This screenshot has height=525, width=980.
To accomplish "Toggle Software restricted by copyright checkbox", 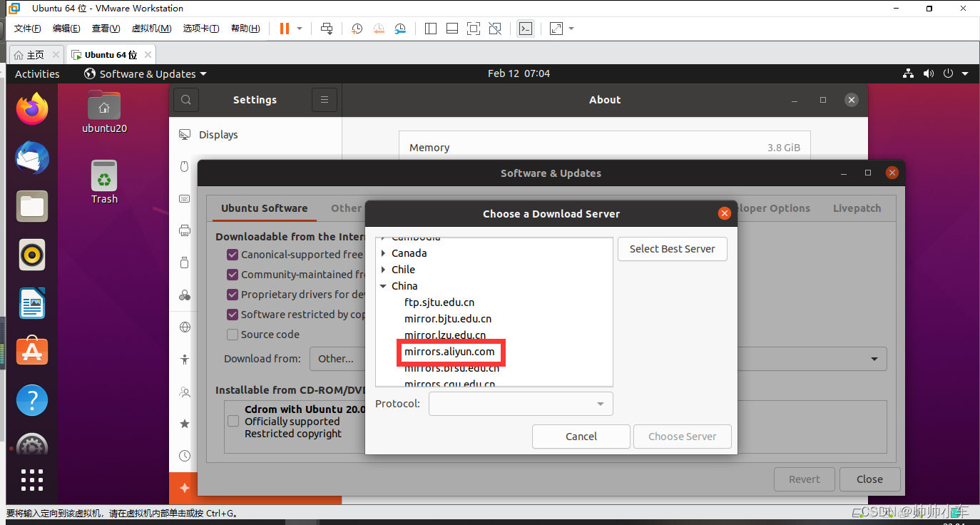I will tap(233, 315).
